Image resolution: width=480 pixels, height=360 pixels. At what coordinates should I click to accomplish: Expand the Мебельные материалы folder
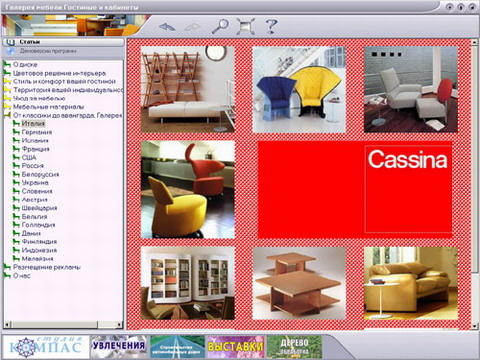[7, 107]
